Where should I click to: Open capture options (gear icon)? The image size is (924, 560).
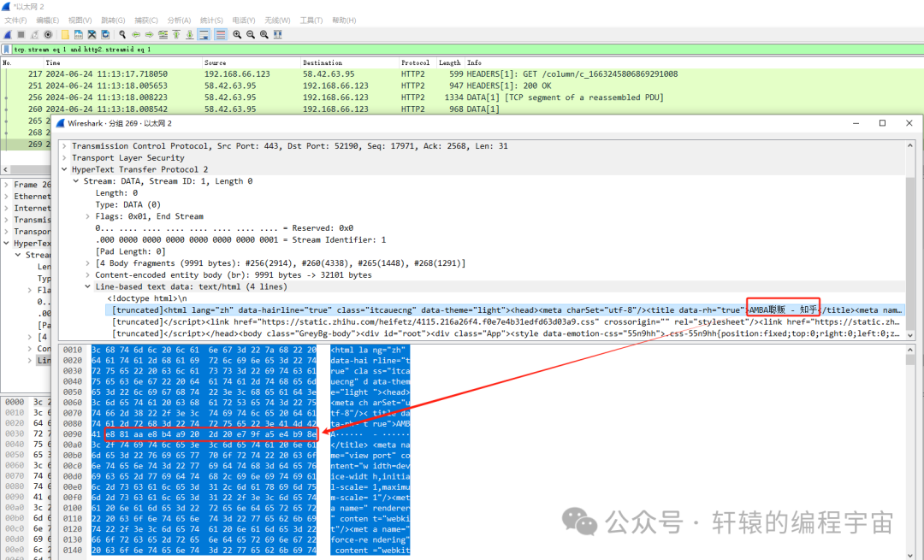pyautogui.click(x=48, y=35)
